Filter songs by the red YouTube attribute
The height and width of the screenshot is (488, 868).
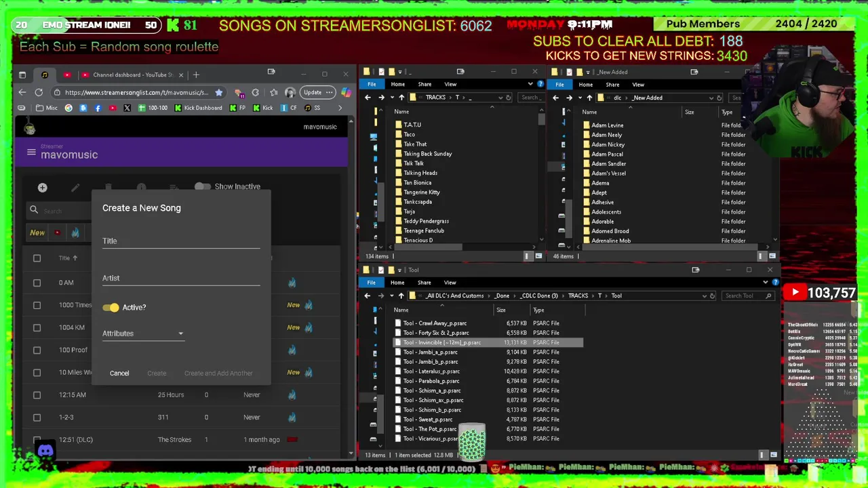coord(58,232)
